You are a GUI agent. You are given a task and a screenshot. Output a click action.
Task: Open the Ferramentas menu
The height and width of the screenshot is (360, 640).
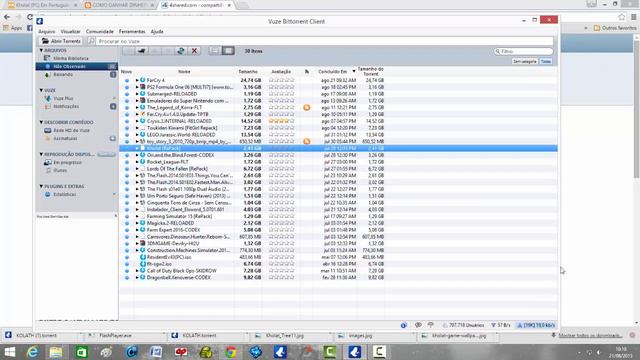pyautogui.click(x=132, y=31)
